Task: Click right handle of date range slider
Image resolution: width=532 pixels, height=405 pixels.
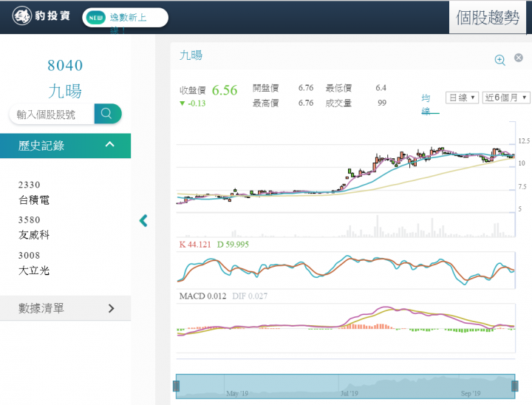Action: point(515,386)
